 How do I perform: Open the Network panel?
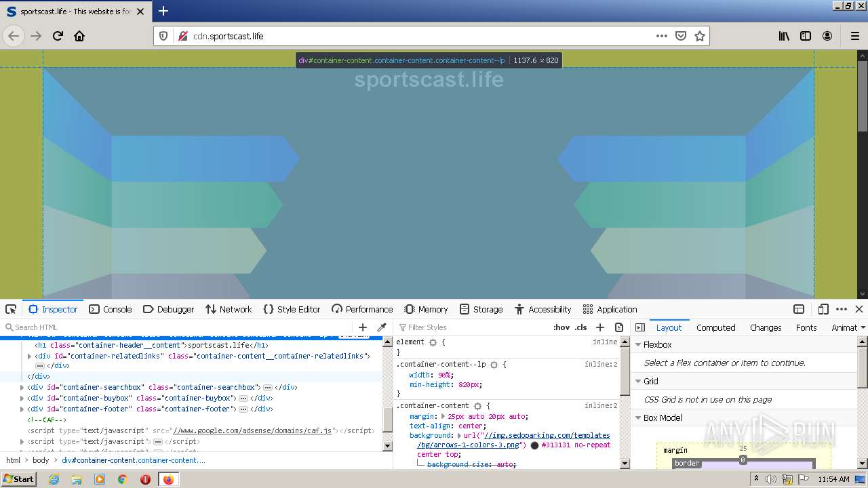[x=229, y=309]
